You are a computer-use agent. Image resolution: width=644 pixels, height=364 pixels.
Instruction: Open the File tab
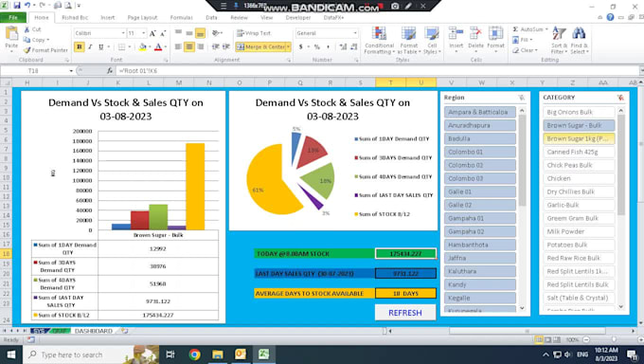coord(13,18)
